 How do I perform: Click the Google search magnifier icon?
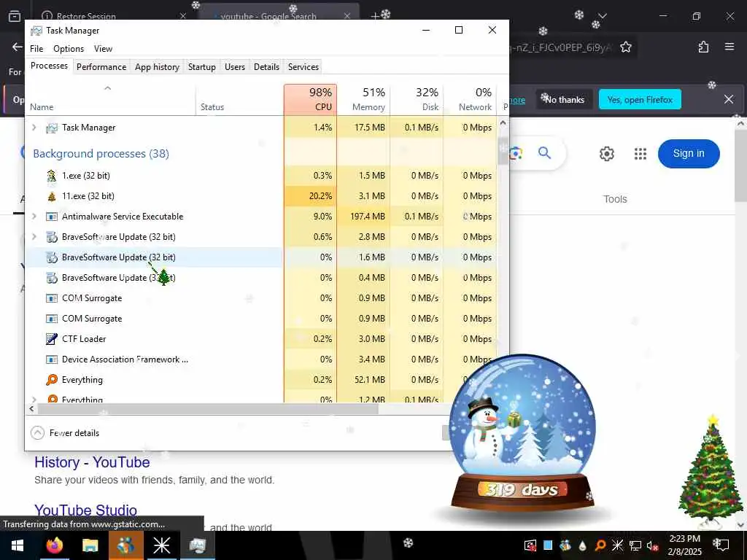544,153
